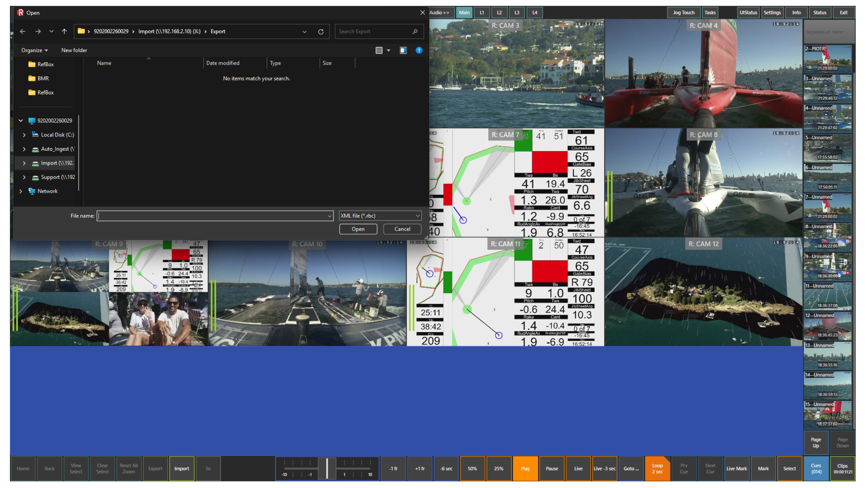The height and width of the screenshot is (488, 868).
Task: Click keyword or name search field
Action: [x=829, y=32]
